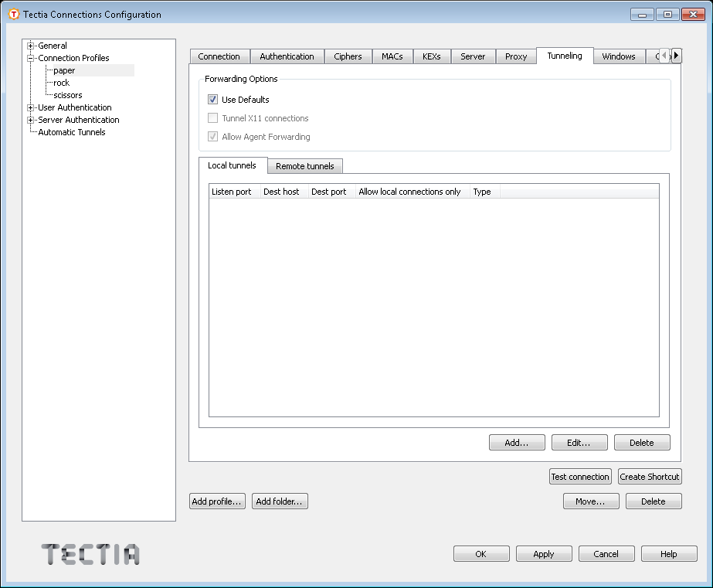This screenshot has height=588, width=713.
Task: Switch to the Remote tunnels tab
Action: (x=304, y=166)
